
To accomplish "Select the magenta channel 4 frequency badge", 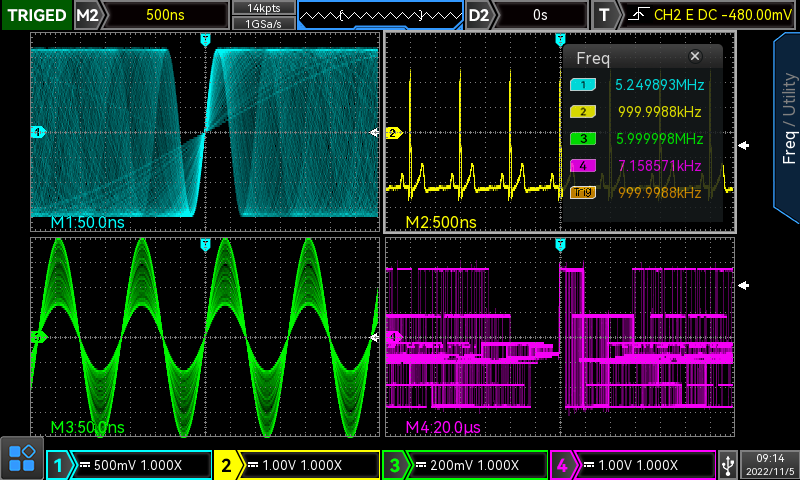I will (x=583, y=165).
